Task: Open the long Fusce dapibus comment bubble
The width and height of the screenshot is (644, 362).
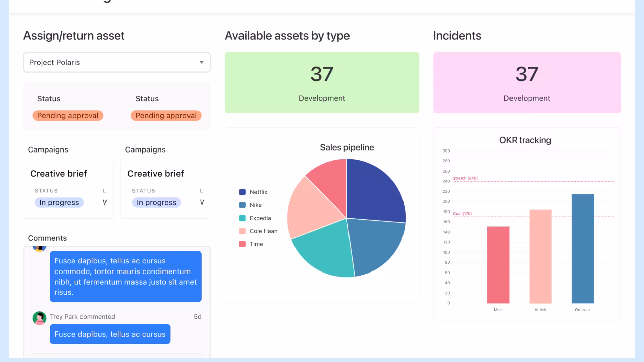Action: pos(125,277)
